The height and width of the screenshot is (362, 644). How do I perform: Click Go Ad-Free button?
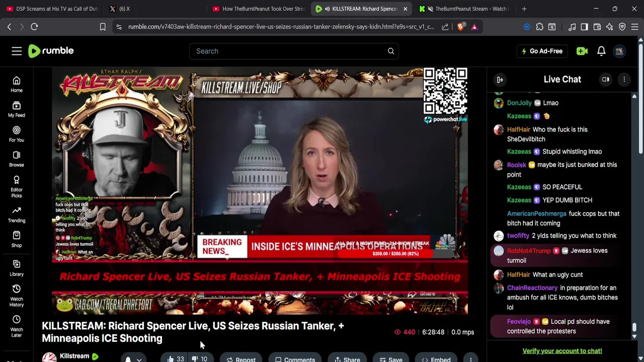click(542, 51)
